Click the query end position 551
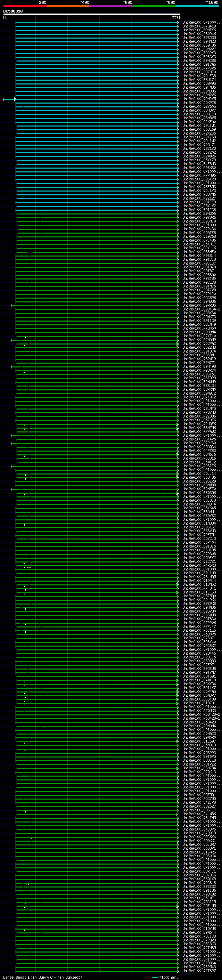The image size is (222, 980). (175, 17)
